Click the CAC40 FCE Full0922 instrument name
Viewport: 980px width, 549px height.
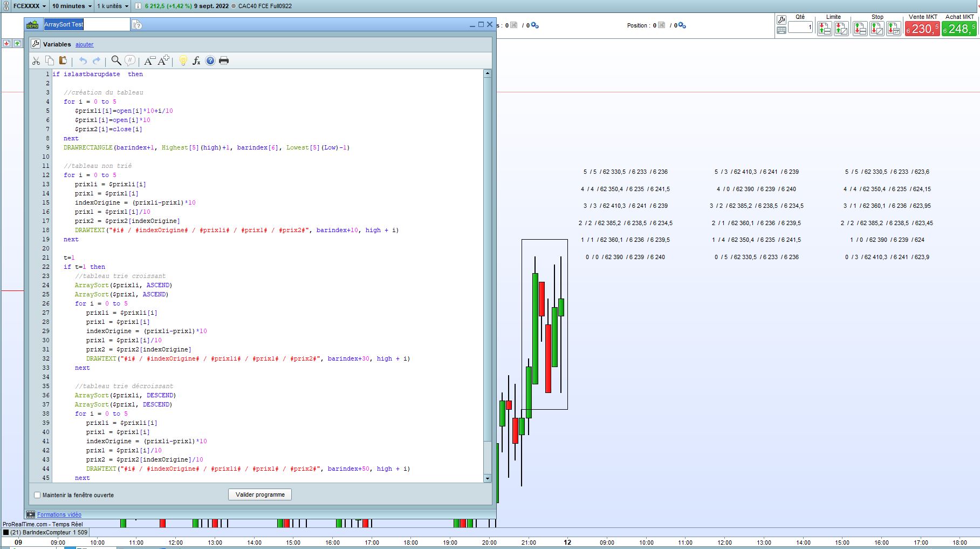(265, 6)
